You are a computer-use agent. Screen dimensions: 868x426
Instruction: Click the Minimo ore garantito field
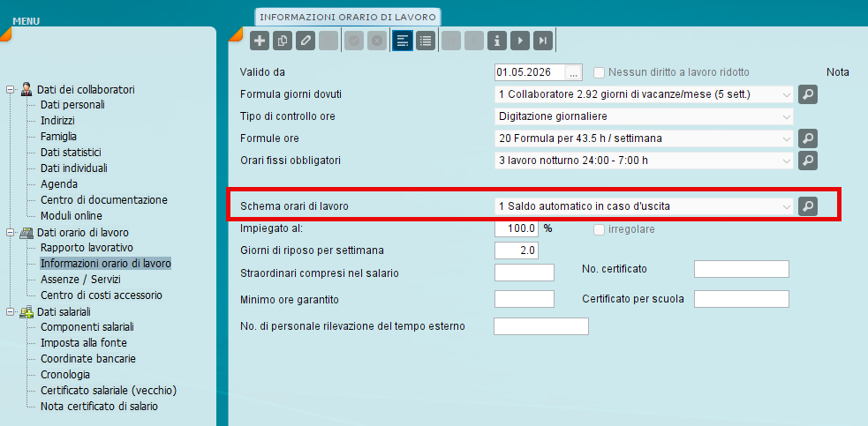click(x=525, y=299)
